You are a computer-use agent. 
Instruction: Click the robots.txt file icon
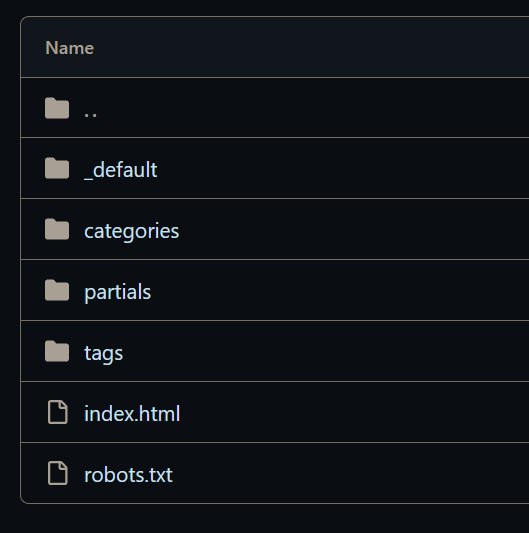click(57, 473)
